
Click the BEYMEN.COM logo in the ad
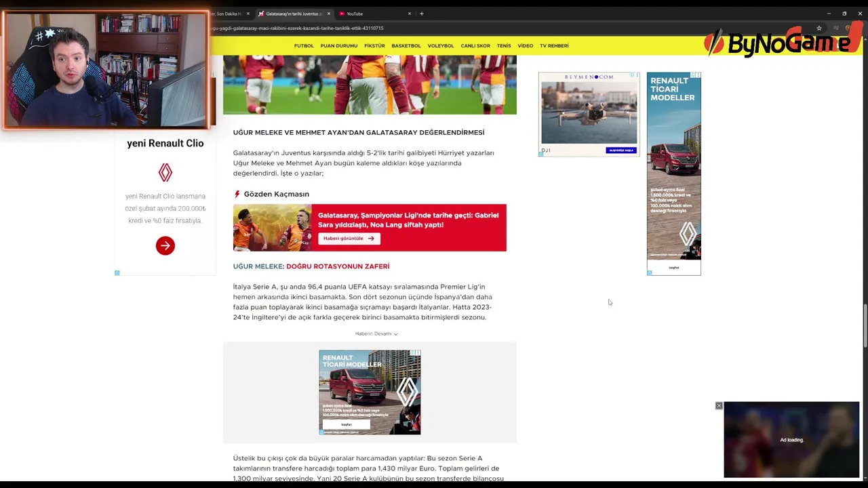point(589,77)
